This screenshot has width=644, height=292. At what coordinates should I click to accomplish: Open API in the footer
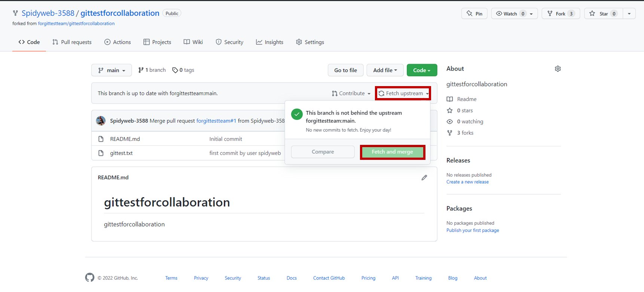[x=395, y=278]
